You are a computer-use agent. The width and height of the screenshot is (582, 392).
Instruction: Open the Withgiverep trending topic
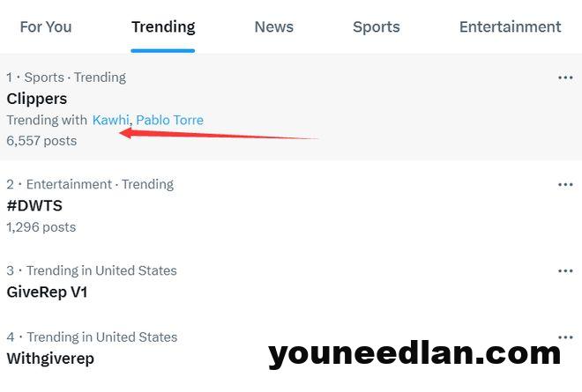coord(50,359)
